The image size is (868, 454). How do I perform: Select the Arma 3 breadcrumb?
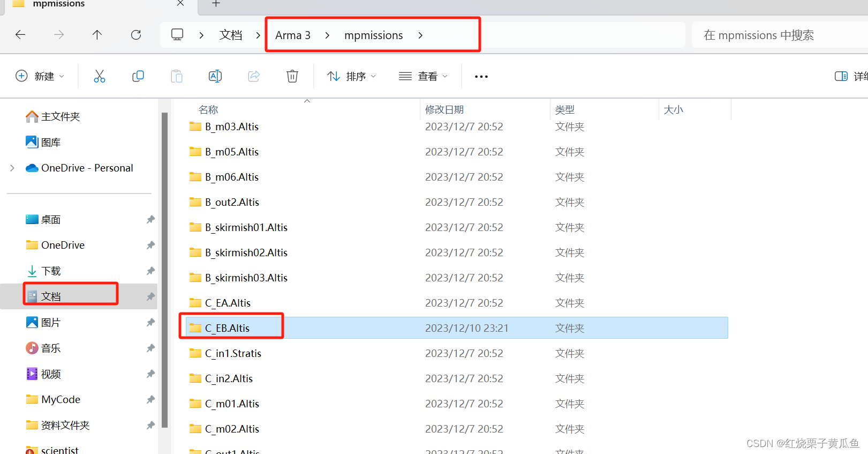(x=293, y=35)
